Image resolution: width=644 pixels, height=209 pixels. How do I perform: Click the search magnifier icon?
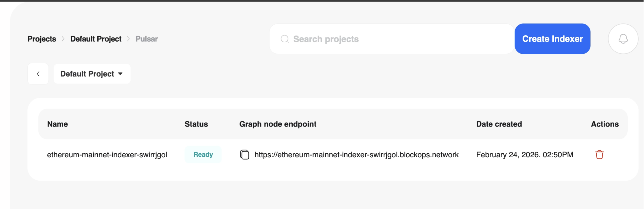(285, 39)
